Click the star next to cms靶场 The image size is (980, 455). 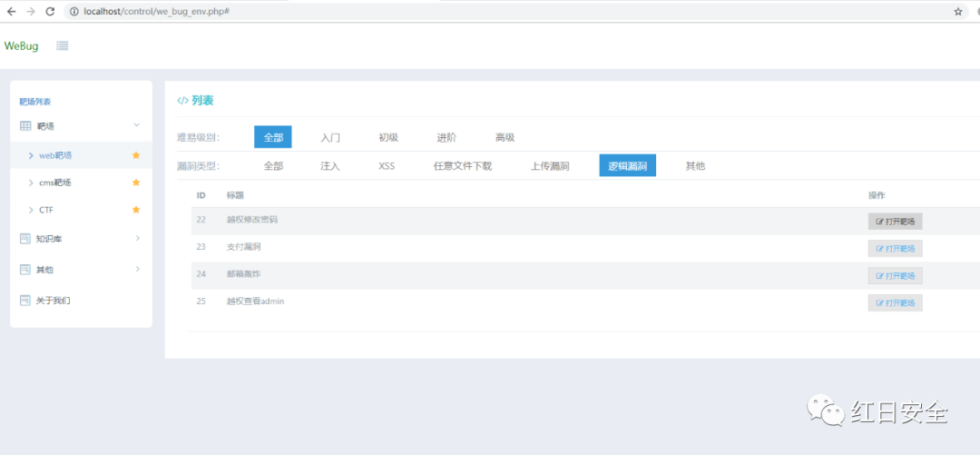[136, 183]
